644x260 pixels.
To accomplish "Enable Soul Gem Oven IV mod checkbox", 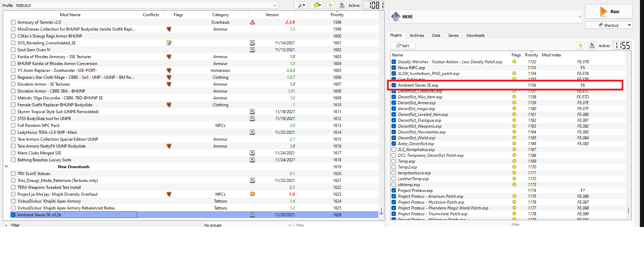I will coord(13,50).
